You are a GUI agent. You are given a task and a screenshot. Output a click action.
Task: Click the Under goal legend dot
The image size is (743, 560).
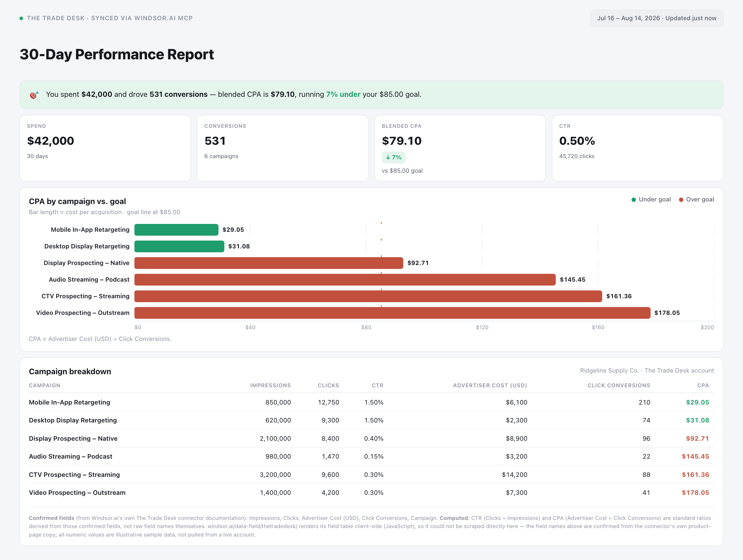634,199
